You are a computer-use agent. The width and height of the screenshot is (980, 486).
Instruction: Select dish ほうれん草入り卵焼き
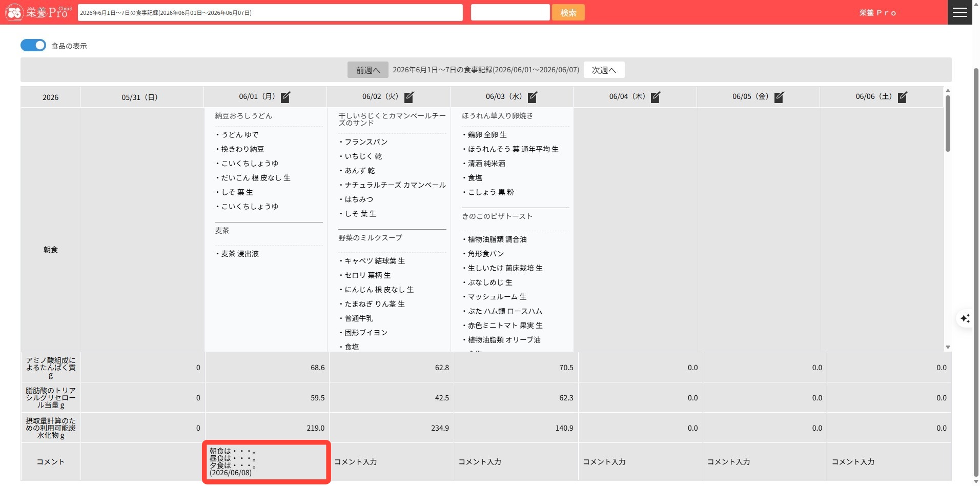[x=497, y=116]
